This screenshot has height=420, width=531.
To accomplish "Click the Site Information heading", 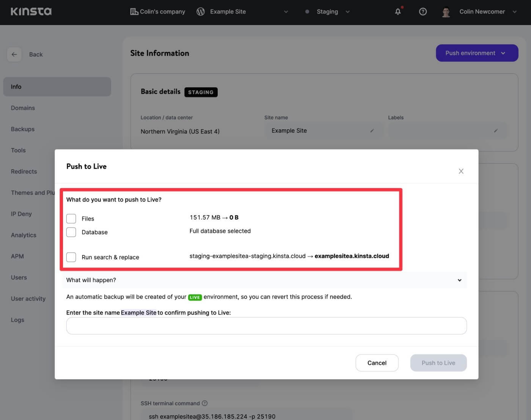I will tap(160, 53).
